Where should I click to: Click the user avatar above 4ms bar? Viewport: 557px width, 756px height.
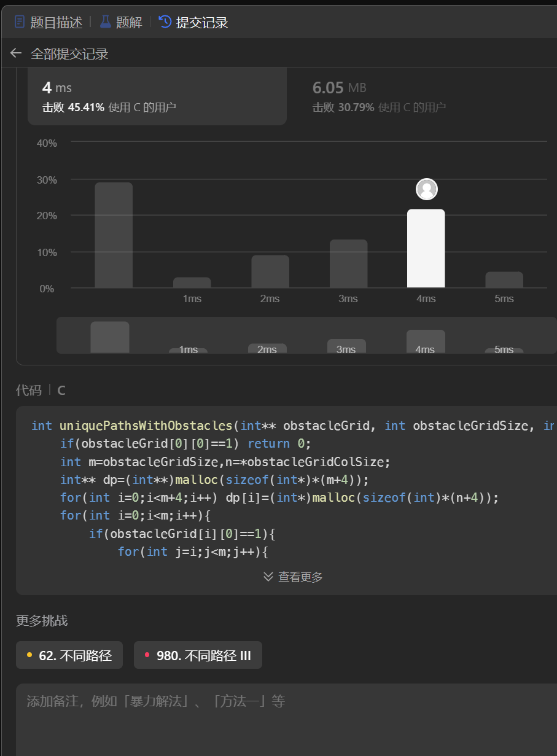[x=427, y=189]
